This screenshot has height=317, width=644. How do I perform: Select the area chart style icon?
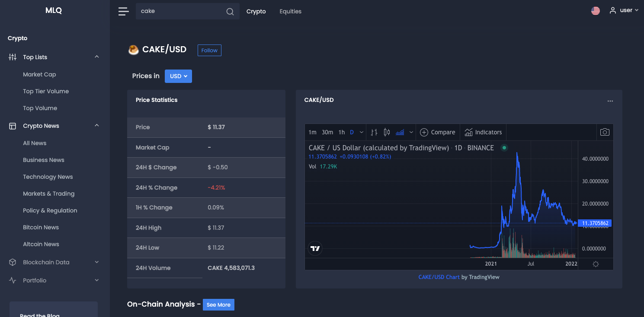(400, 132)
